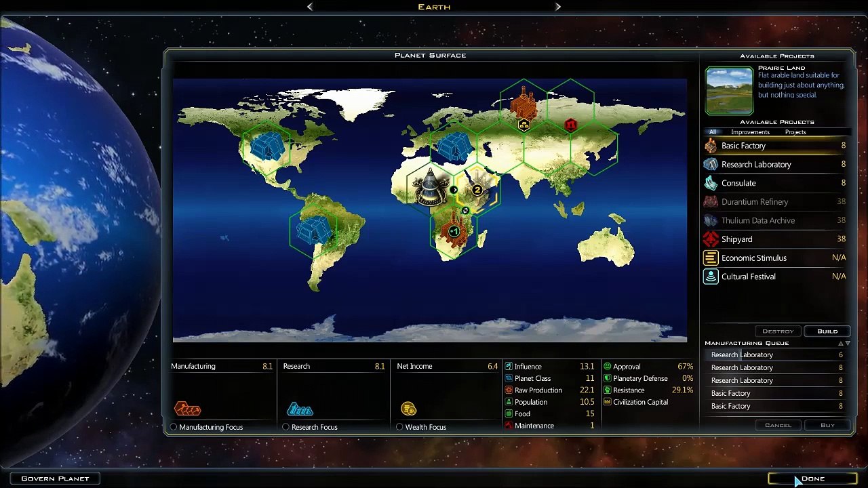868x488 pixels.
Task: Click the Cancel button under the queue
Action: (x=778, y=425)
